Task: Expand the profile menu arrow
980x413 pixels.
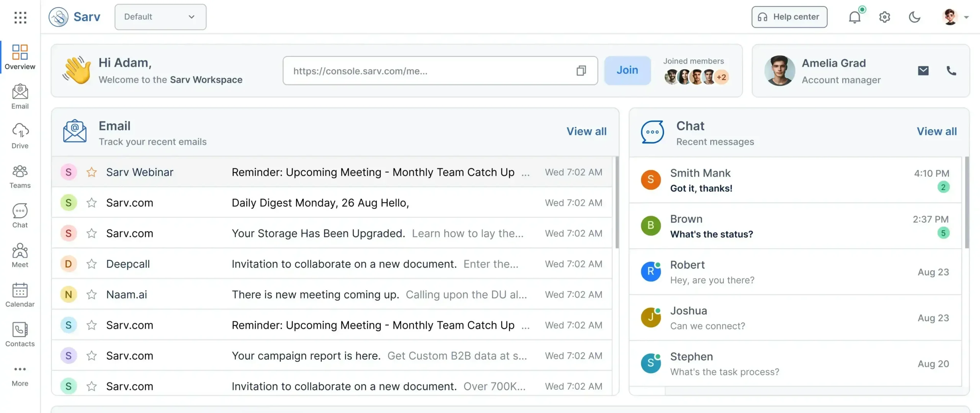Action: click(966, 17)
